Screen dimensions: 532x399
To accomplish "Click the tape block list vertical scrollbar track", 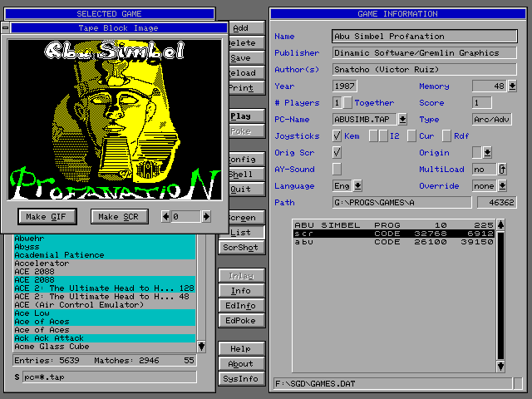I will pos(500,295).
